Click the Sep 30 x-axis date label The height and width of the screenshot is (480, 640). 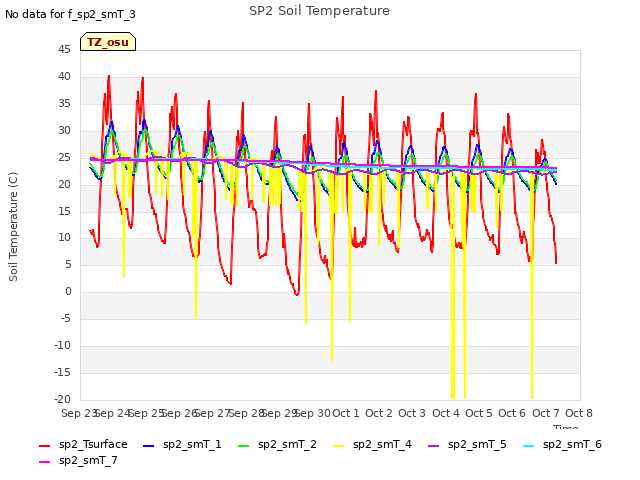313,413
